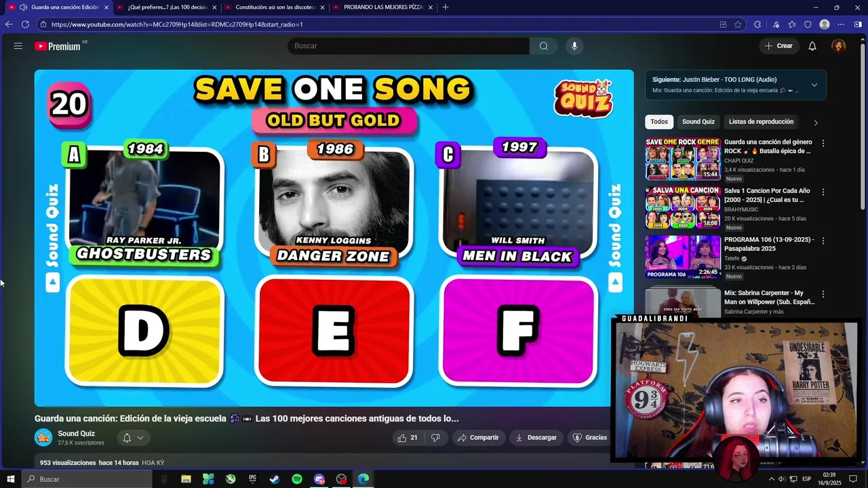Viewport: 868px width, 488px height.
Task: Open Salva Una Cancion video thumbnail
Action: (x=683, y=207)
